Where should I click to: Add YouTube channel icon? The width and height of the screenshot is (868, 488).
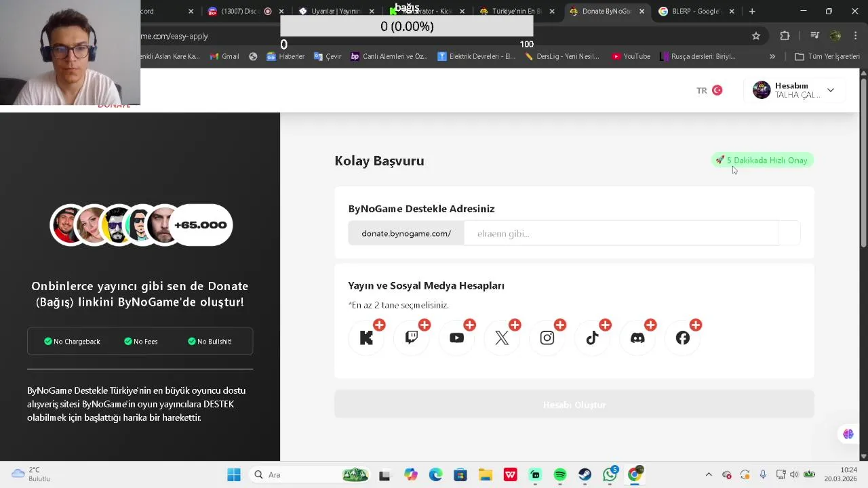coord(456,338)
